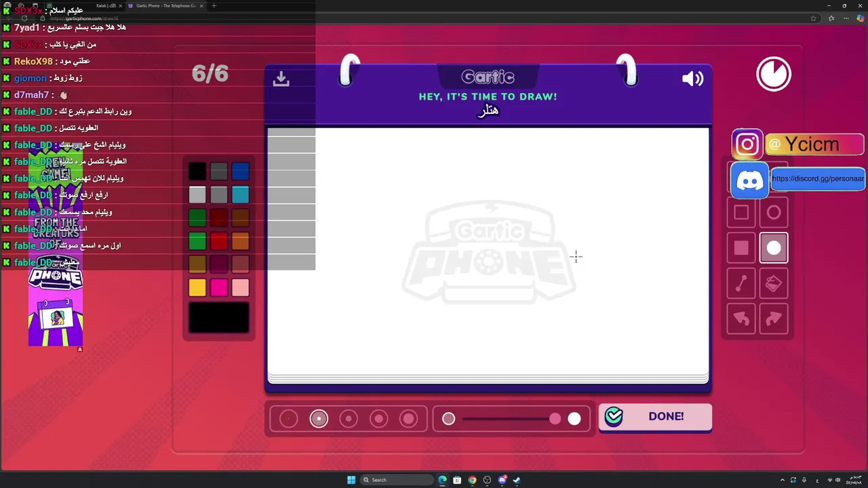This screenshot has height=488, width=868.
Task: Pick the bright red color swatch
Action: [219, 241]
